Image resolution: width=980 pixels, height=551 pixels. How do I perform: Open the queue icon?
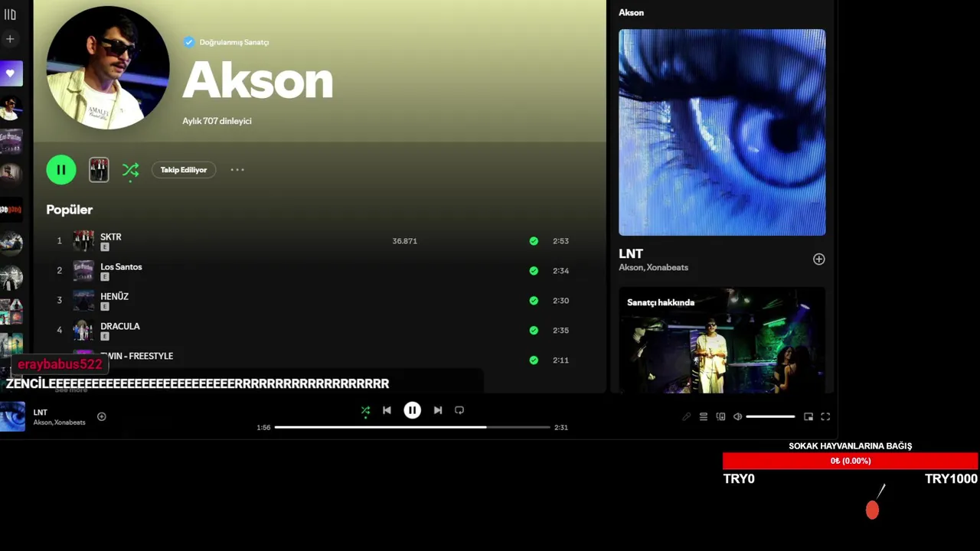pyautogui.click(x=703, y=417)
